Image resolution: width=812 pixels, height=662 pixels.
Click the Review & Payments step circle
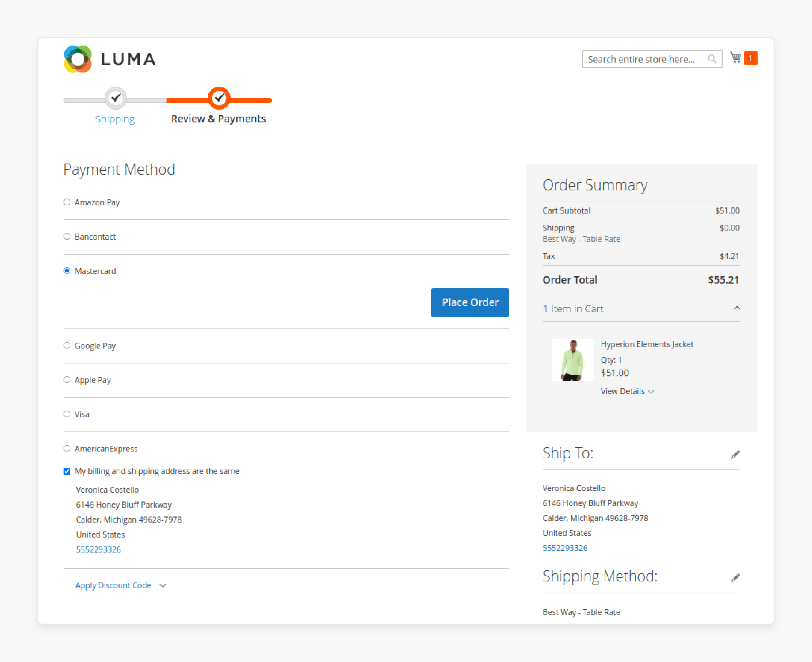coord(219,98)
